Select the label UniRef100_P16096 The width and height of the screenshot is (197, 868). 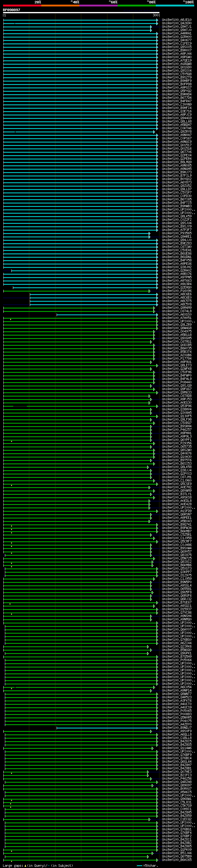177,291
